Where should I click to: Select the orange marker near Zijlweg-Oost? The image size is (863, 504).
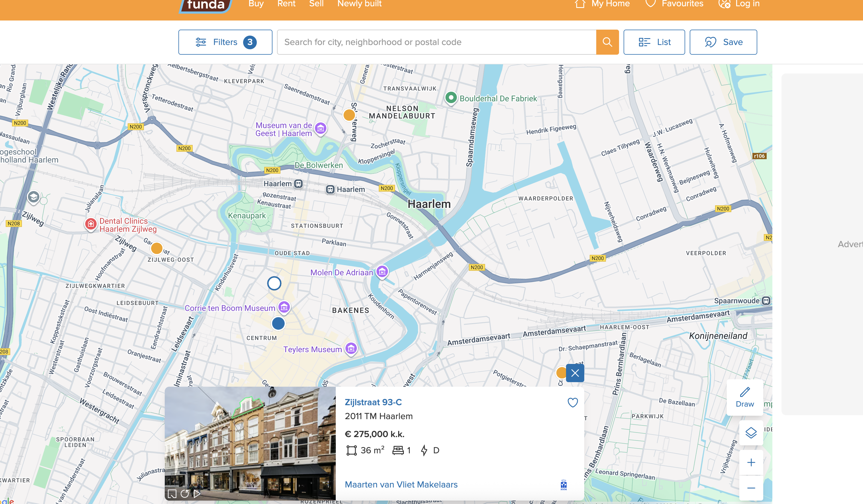point(156,248)
